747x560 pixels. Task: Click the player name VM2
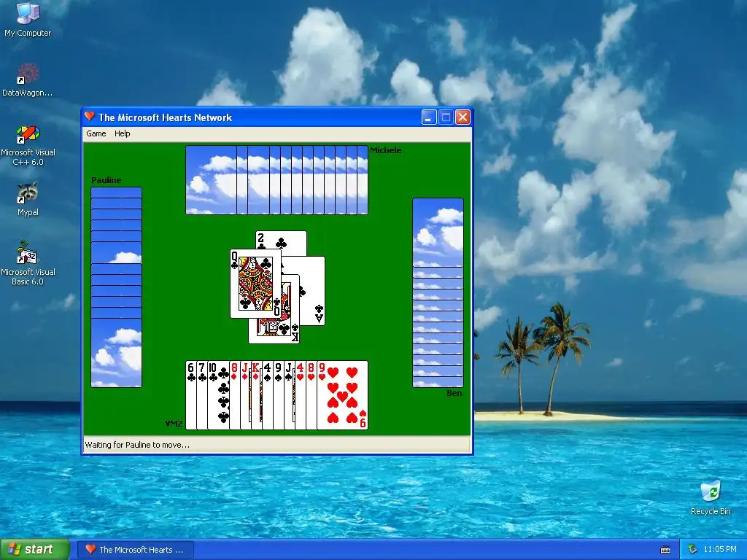(174, 424)
